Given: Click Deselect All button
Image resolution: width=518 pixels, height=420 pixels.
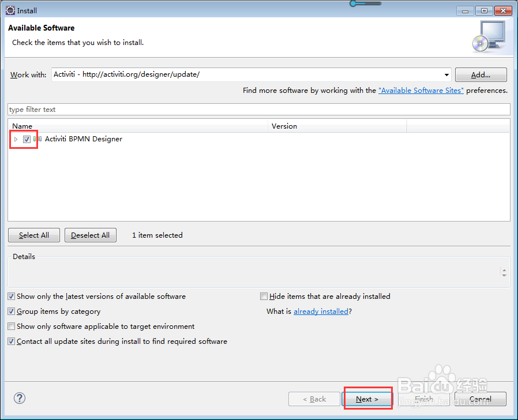Looking at the screenshot, I should [x=90, y=235].
